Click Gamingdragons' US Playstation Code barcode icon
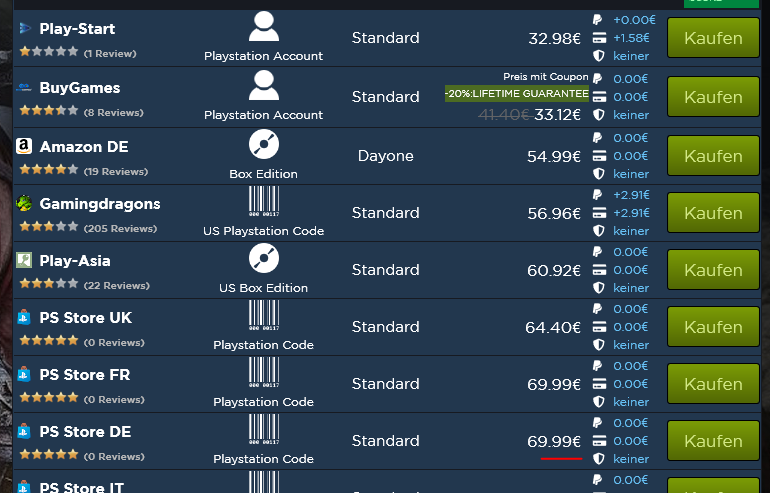Screen dimensions: 770x493 (264, 201)
